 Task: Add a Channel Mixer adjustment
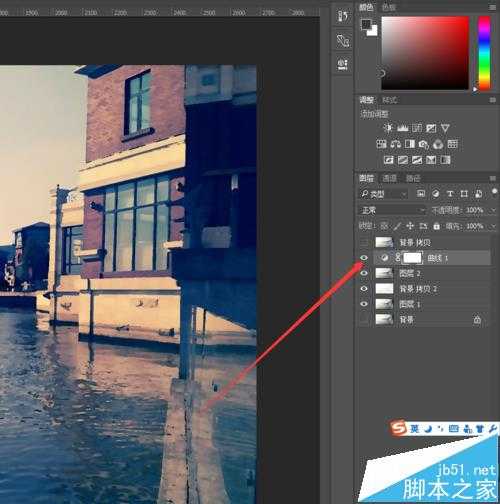coord(438,144)
